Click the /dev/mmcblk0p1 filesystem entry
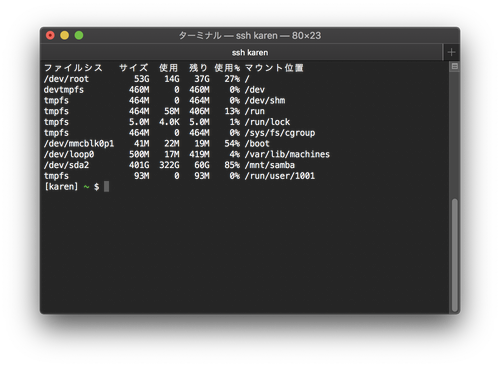 pyautogui.click(x=79, y=144)
